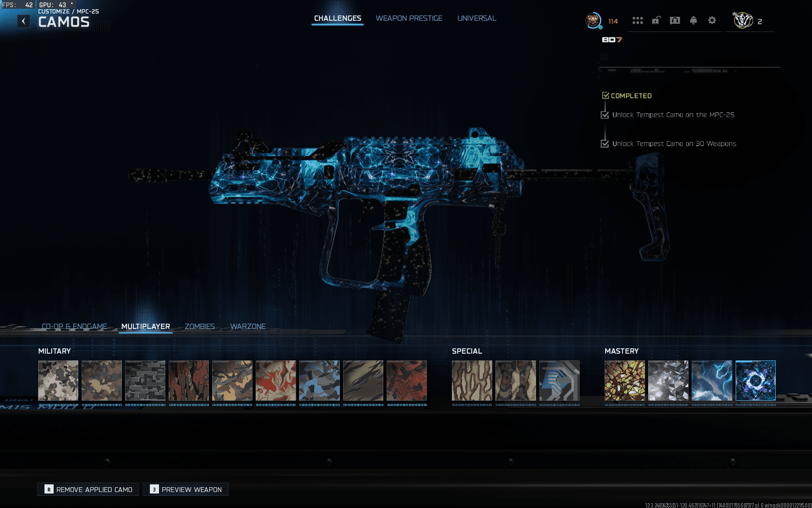This screenshot has height=508, width=812.
Task: Open the notifications bell icon
Action: [x=693, y=20]
